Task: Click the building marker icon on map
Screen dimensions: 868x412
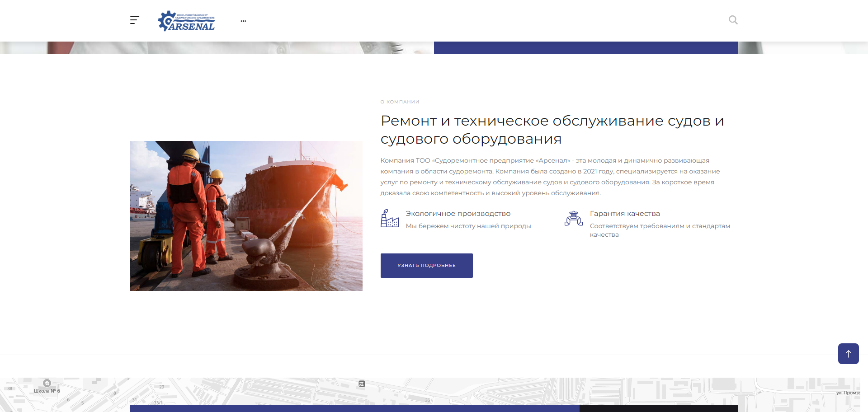Action: pyautogui.click(x=362, y=384)
